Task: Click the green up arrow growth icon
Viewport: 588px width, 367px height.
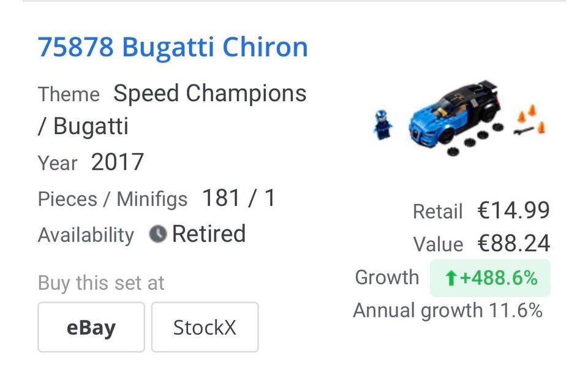Action: (x=451, y=279)
